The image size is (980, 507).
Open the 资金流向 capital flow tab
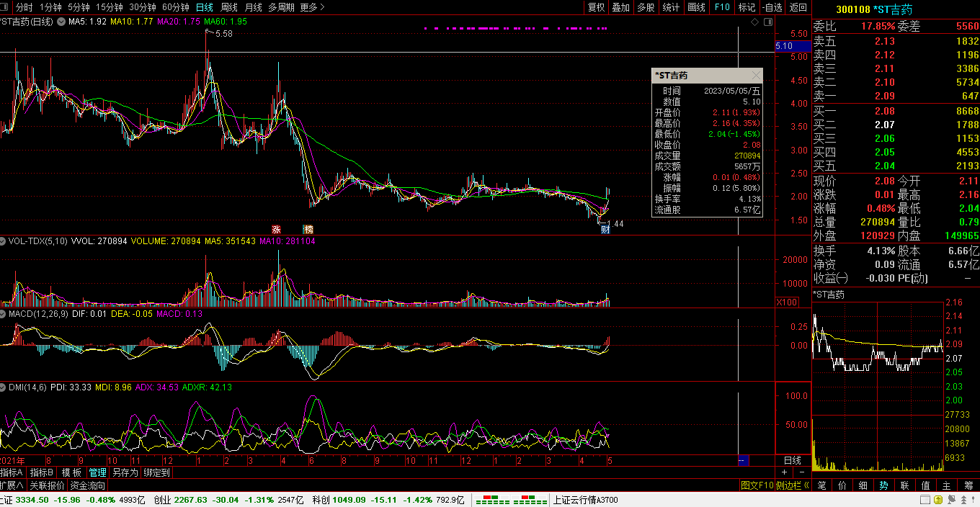coord(87,485)
